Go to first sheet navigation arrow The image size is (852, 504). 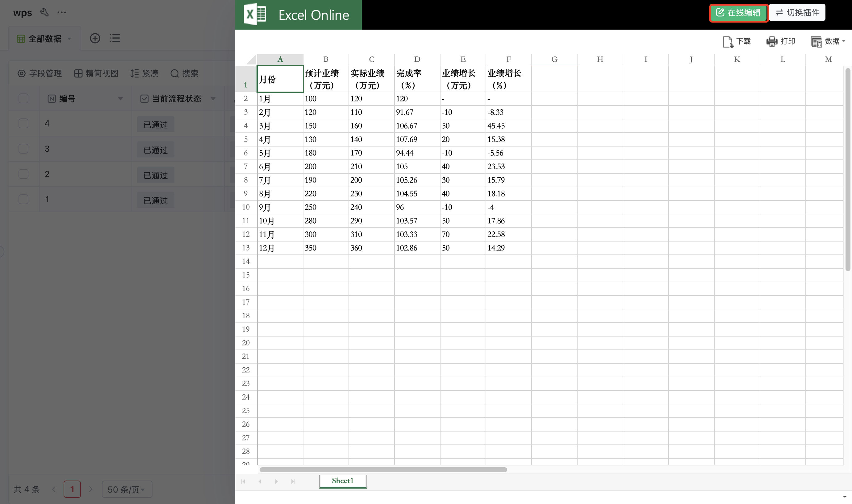click(243, 481)
